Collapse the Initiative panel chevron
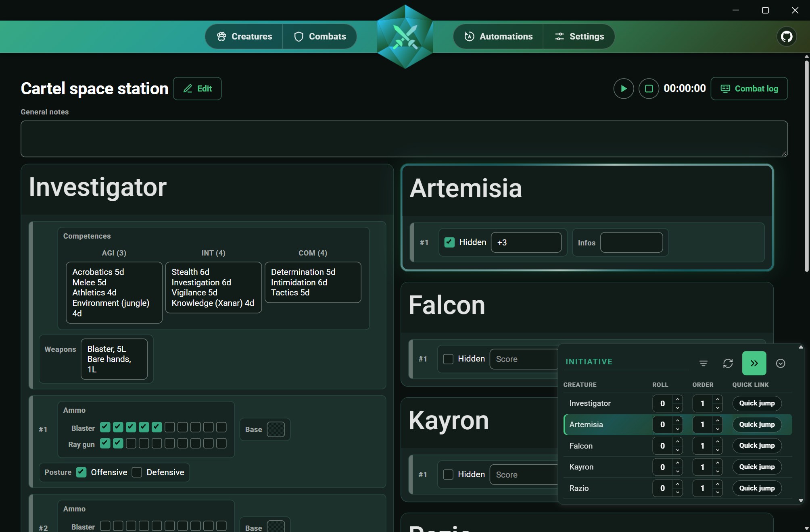The image size is (810, 532). click(x=781, y=363)
